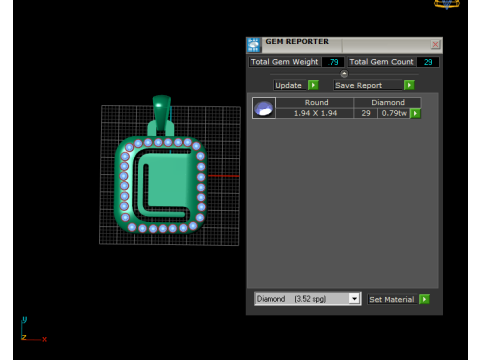
Task: Click the material dropdown arrow
Action: point(354,299)
